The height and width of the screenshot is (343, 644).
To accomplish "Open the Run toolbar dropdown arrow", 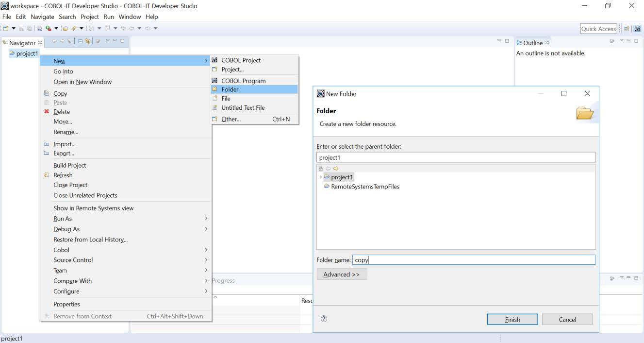I will pyautogui.click(x=56, y=28).
